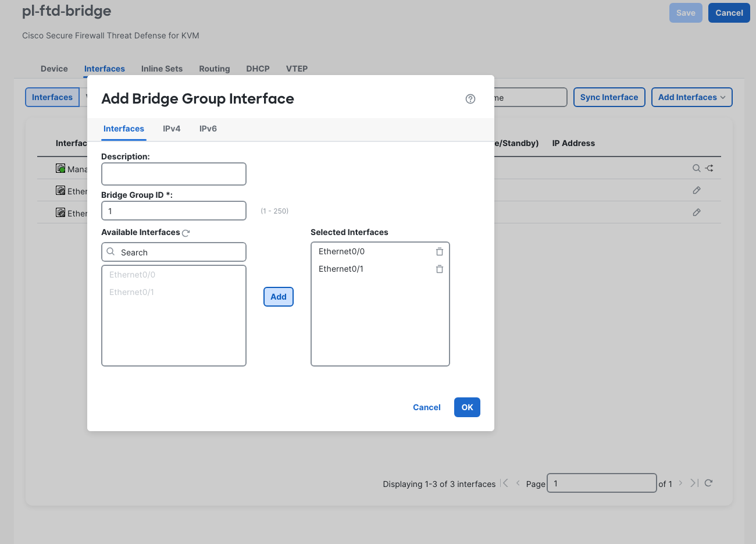Click the Page number input field

pos(601,483)
